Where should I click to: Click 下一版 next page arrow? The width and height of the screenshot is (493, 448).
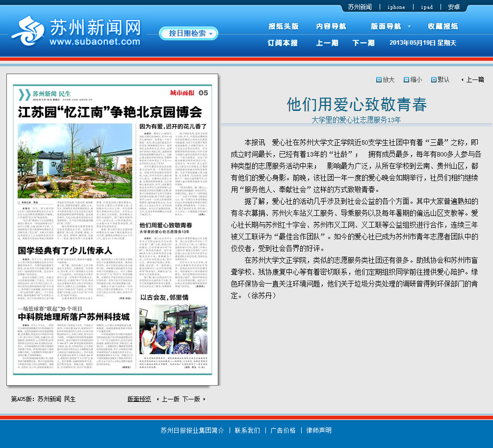click(204, 399)
